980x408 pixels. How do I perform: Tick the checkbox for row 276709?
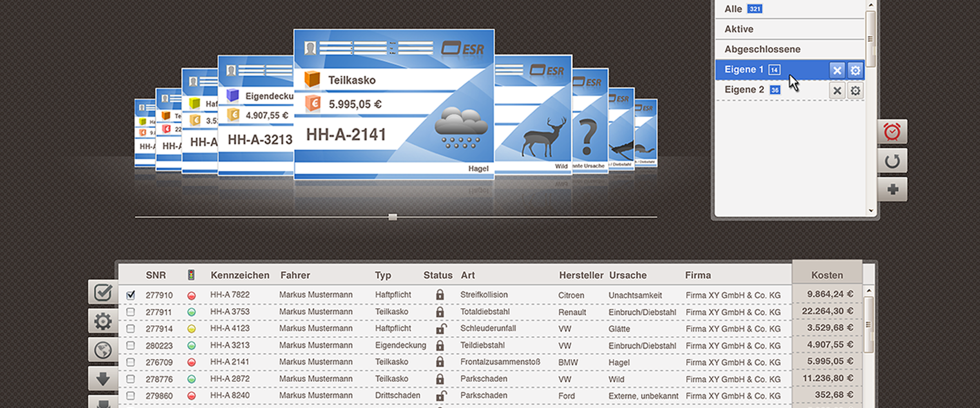(x=131, y=362)
